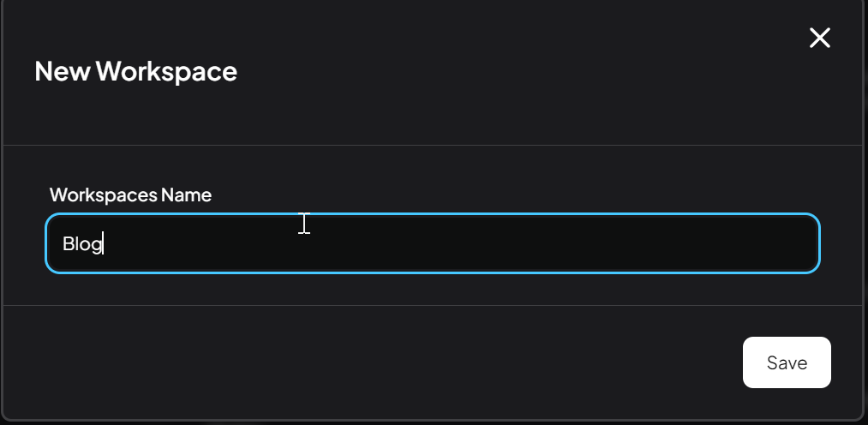The width and height of the screenshot is (868, 425).
Task: Exit the dialog with the cross icon
Action: point(820,38)
